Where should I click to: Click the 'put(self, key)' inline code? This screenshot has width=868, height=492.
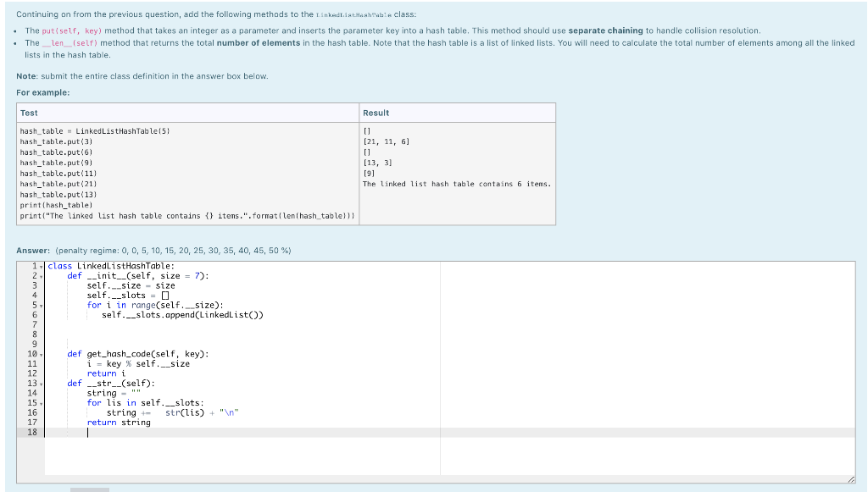(x=72, y=31)
